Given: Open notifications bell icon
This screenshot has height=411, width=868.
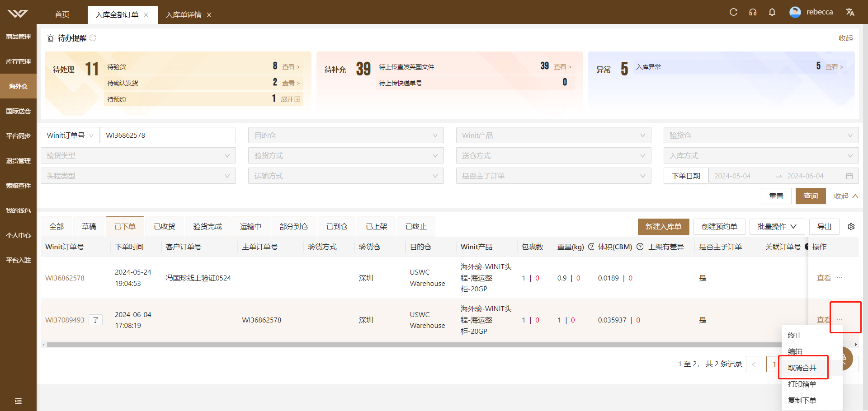Looking at the screenshot, I should click(x=772, y=12).
